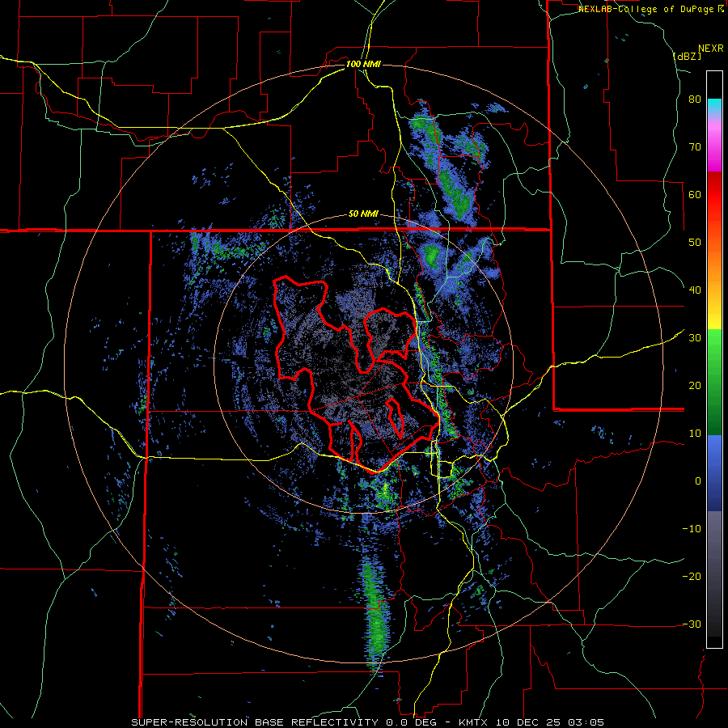This screenshot has height=728, width=728.
Task: Select the 50 value on dBZ scale
Action: point(695,243)
